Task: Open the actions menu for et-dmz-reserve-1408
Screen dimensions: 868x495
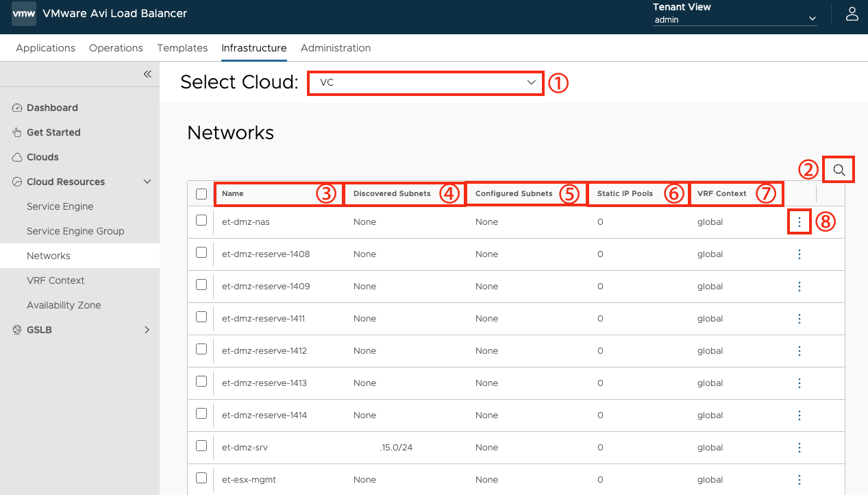Action: coord(799,254)
